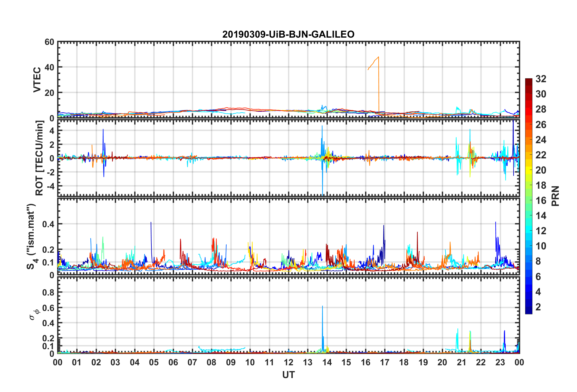Select S4 axis tick label 0.1

tap(49, 262)
